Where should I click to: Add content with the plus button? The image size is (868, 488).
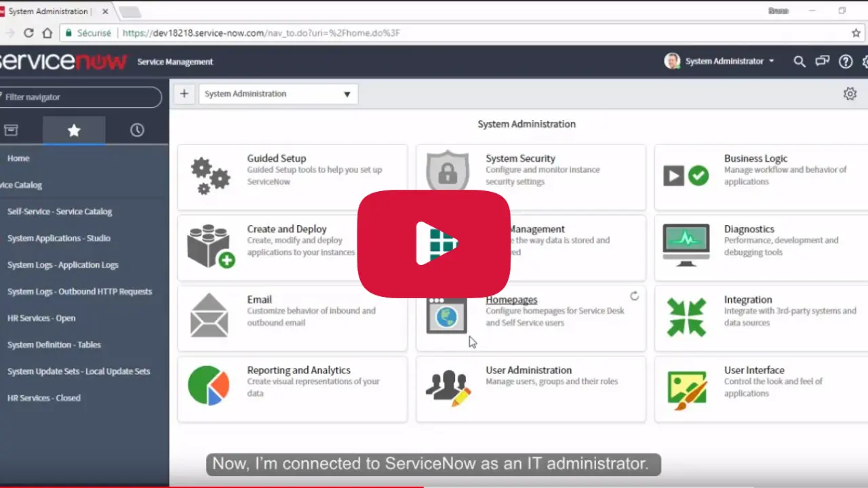pos(184,94)
